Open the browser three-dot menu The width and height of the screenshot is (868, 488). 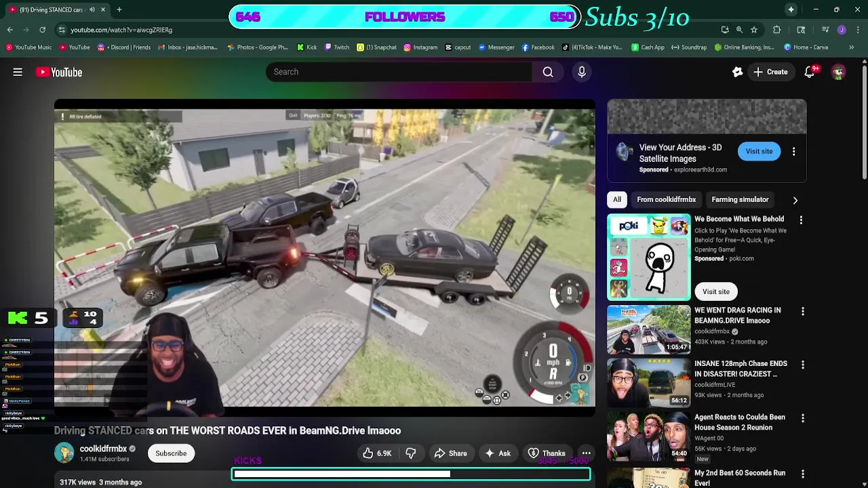click(857, 30)
